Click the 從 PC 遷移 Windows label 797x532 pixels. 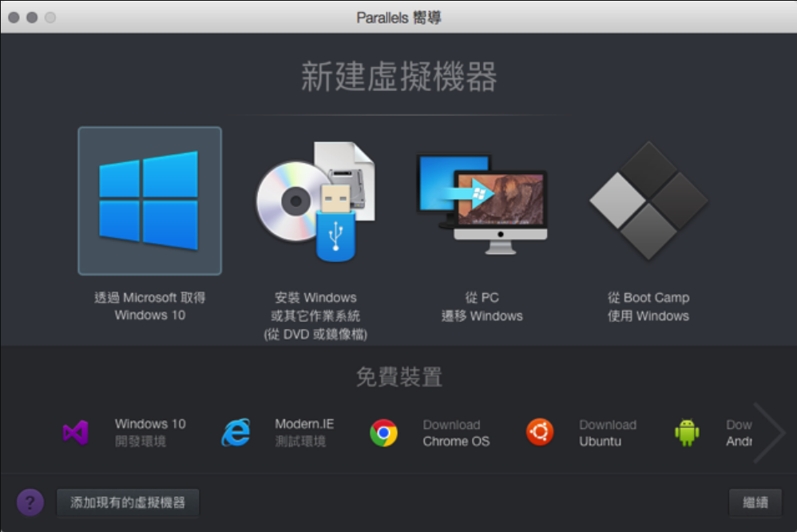pos(482,307)
